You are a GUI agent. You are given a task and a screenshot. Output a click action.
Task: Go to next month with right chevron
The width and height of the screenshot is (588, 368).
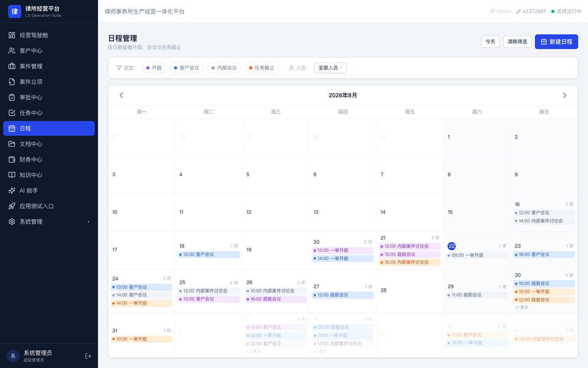[565, 95]
